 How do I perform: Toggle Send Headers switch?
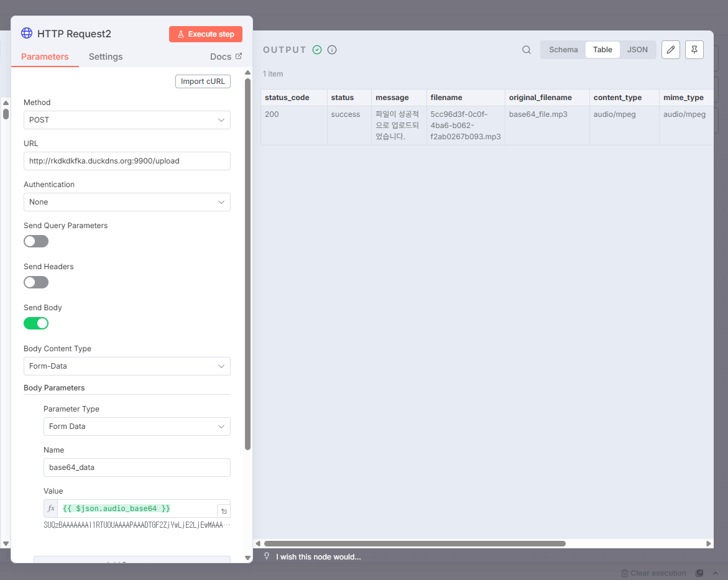(x=36, y=282)
